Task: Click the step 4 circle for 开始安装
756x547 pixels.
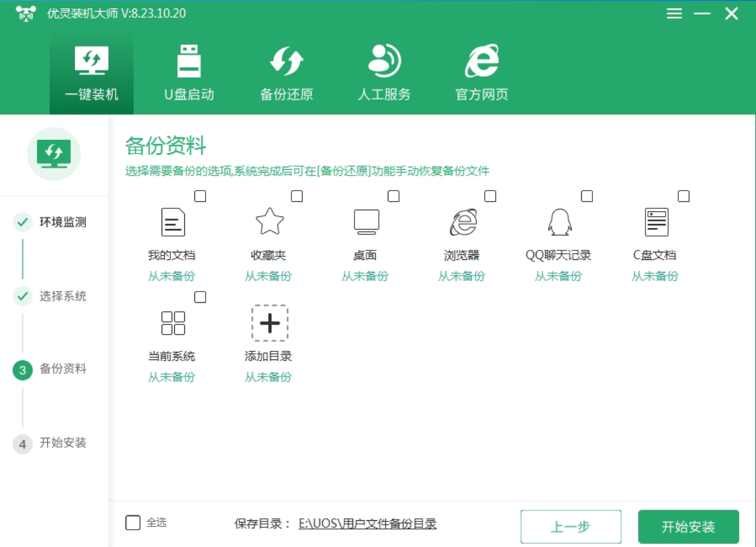Action: 23,444
